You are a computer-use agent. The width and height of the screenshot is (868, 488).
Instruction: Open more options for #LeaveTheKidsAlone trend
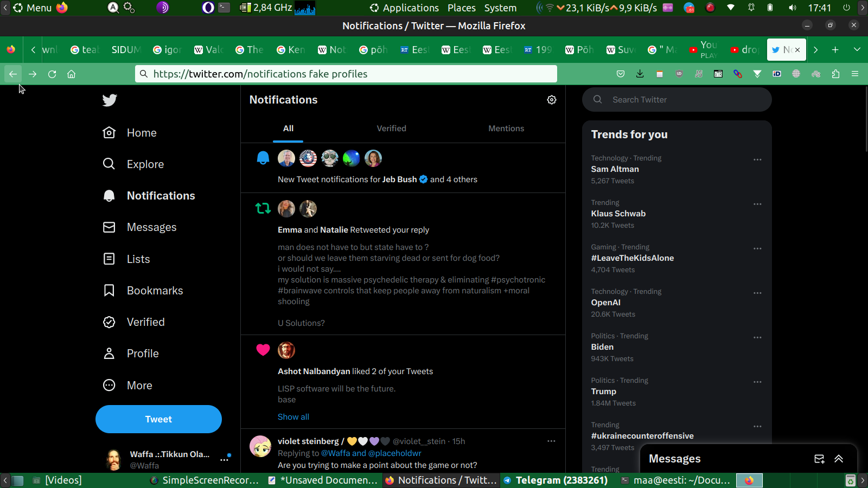click(757, 248)
